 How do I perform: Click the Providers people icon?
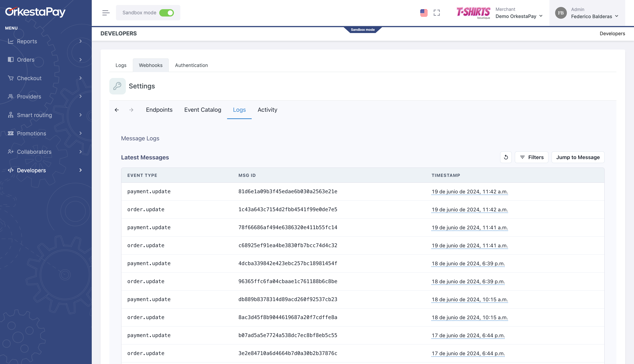[10, 97]
